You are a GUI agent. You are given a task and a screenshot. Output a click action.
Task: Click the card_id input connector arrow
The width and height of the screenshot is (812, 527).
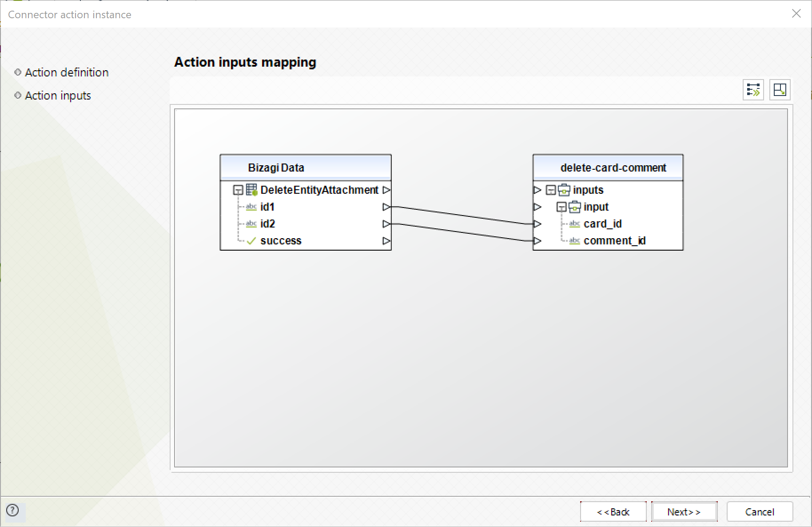[x=537, y=224]
